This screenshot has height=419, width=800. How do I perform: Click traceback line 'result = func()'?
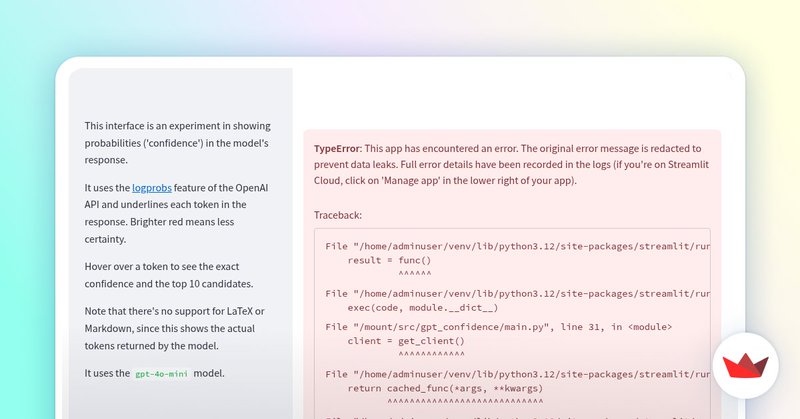click(x=389, y=260)
